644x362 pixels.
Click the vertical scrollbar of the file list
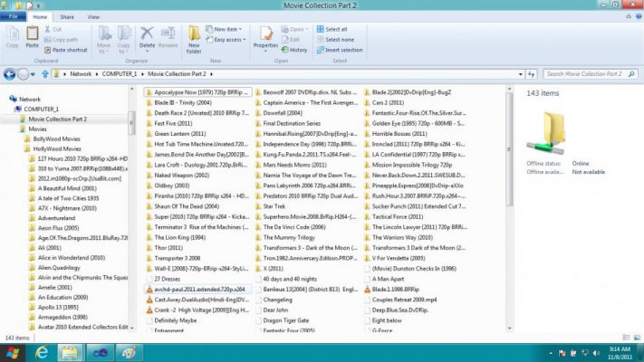pos(509,149)
